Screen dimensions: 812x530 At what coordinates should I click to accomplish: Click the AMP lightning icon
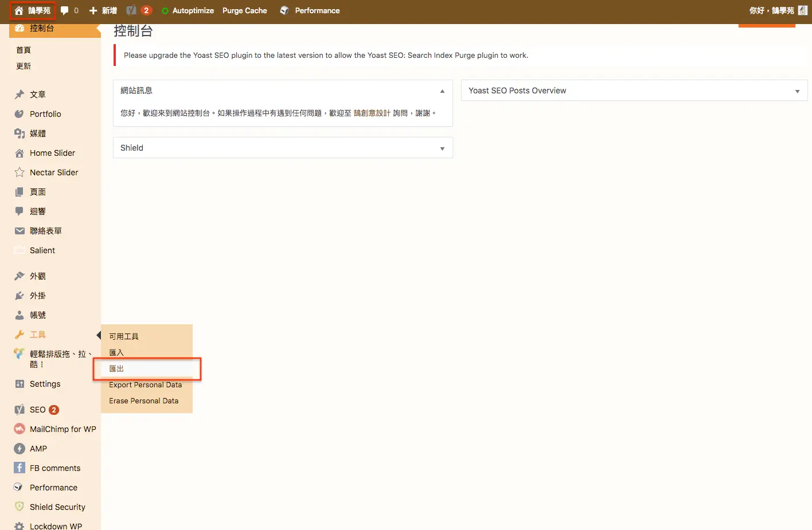(19, 449)
